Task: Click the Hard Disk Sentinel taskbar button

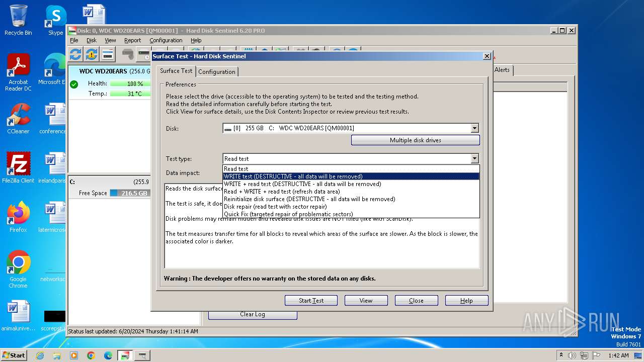Action: tap(125, 355)
